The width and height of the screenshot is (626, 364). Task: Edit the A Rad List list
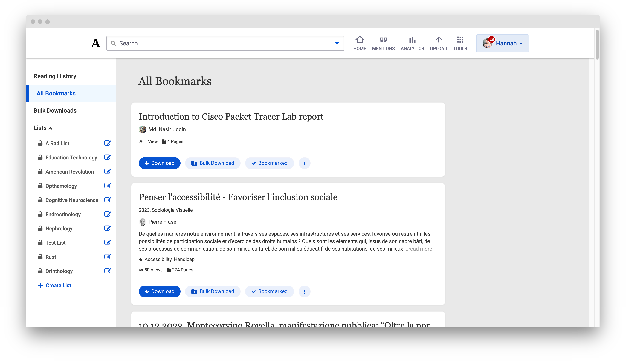(x=107, y=143)
